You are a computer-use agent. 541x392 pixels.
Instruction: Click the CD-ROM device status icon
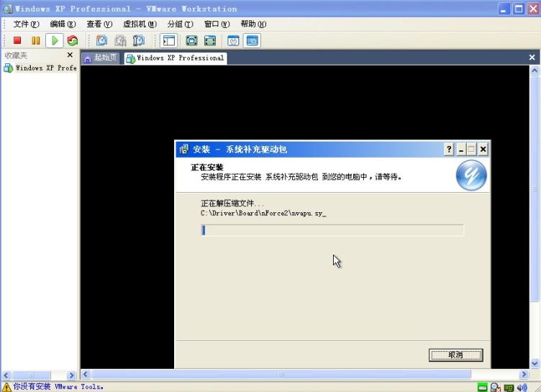click(x=496, y=387)
